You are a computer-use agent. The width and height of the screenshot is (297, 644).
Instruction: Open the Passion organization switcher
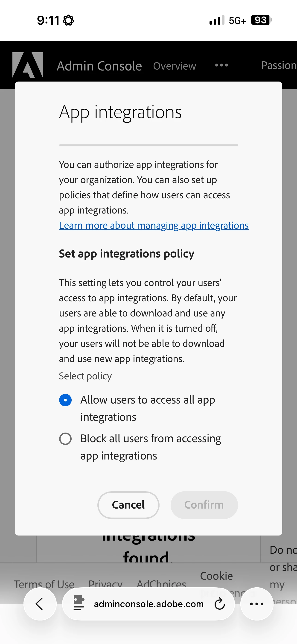point(279,65)
